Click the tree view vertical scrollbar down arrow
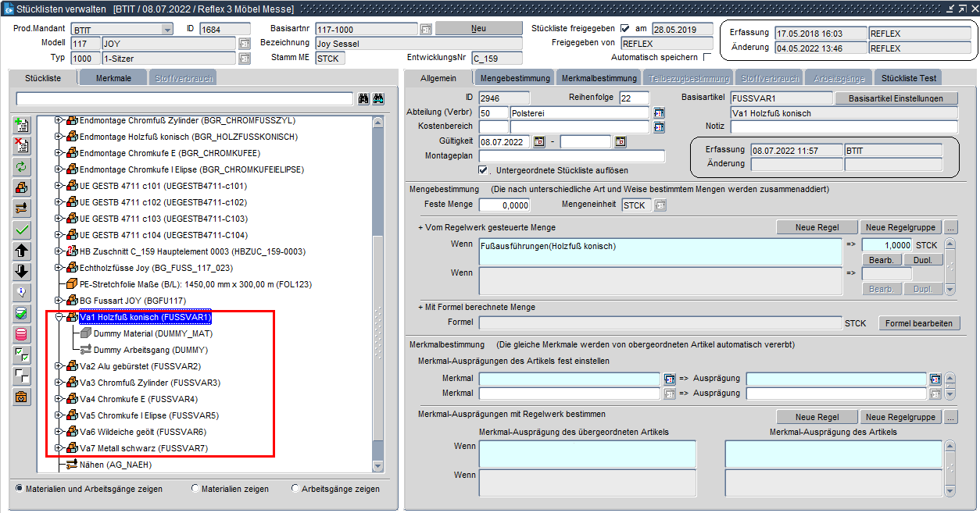 pyautogui.click(x=378, y=466)
